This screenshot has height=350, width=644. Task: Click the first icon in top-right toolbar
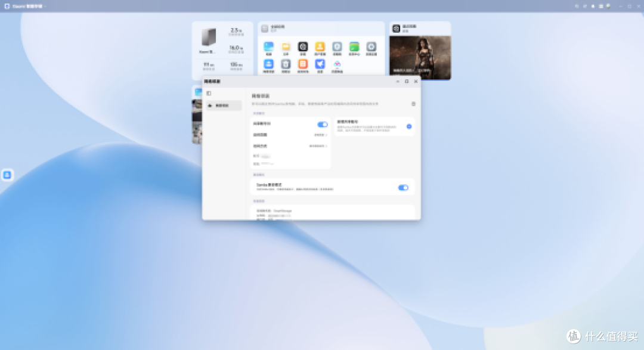pyautogui.click(x=577, y=6)
